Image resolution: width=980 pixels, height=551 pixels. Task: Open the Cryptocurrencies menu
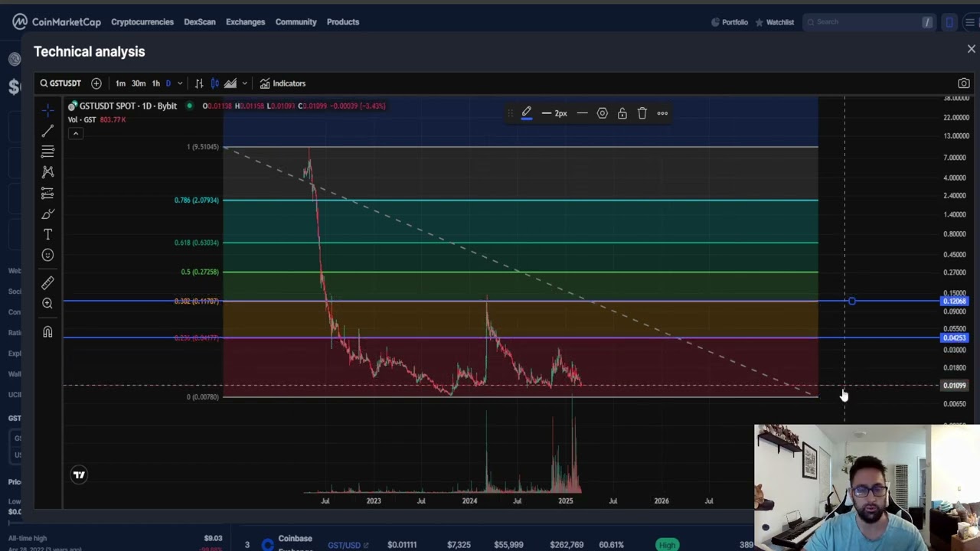tap(142, 21)
